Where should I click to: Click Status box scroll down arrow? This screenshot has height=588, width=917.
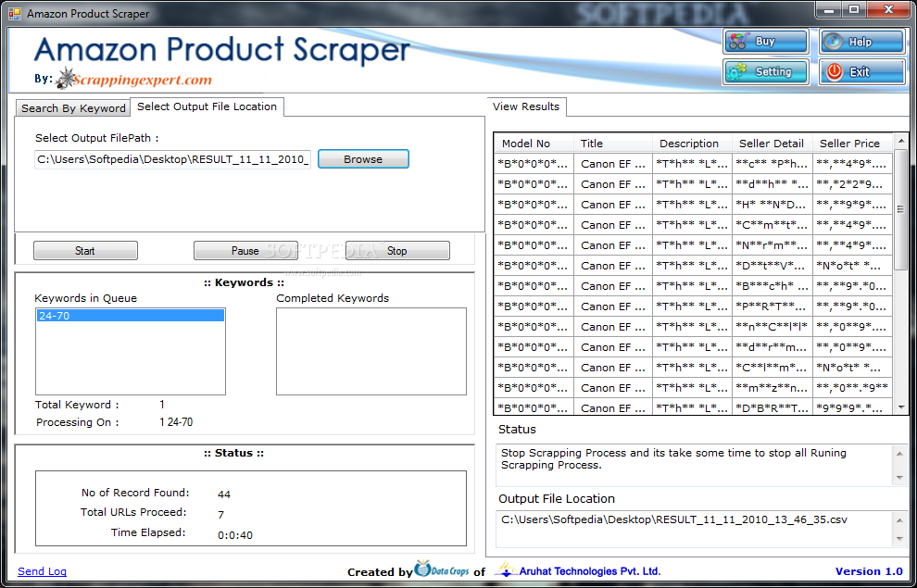(x=899, y=478)
